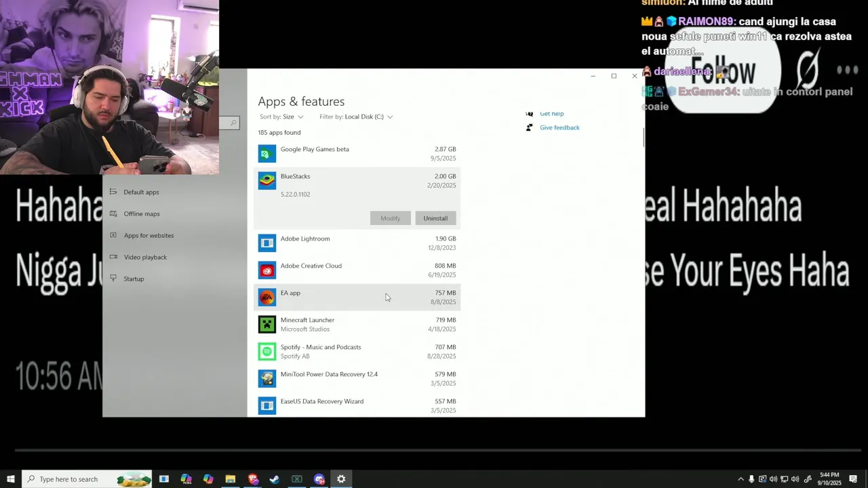Open the red app icon beside File Explorer
The height and width of the screenshot is (488, 868).
click(253, 479)
